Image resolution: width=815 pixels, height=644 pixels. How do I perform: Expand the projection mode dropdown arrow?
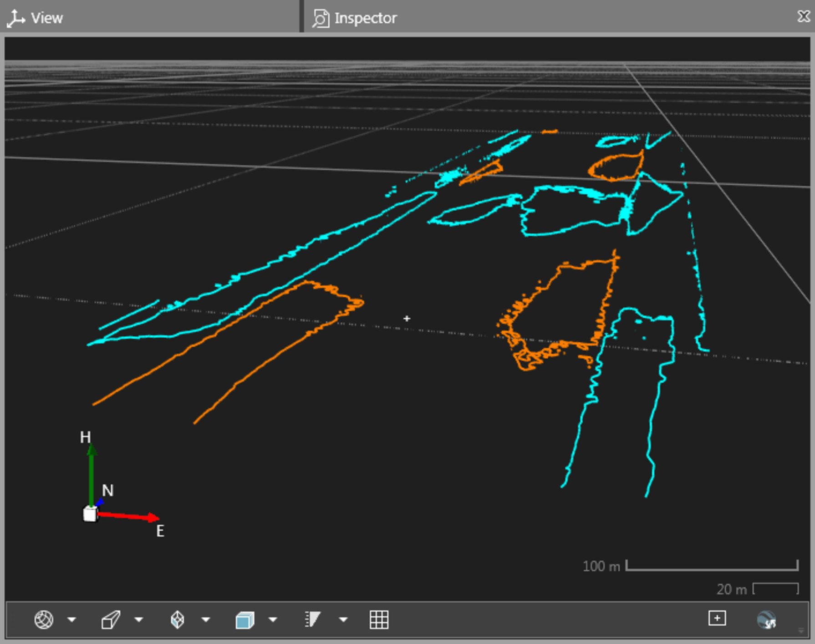[x=139, y=620]
